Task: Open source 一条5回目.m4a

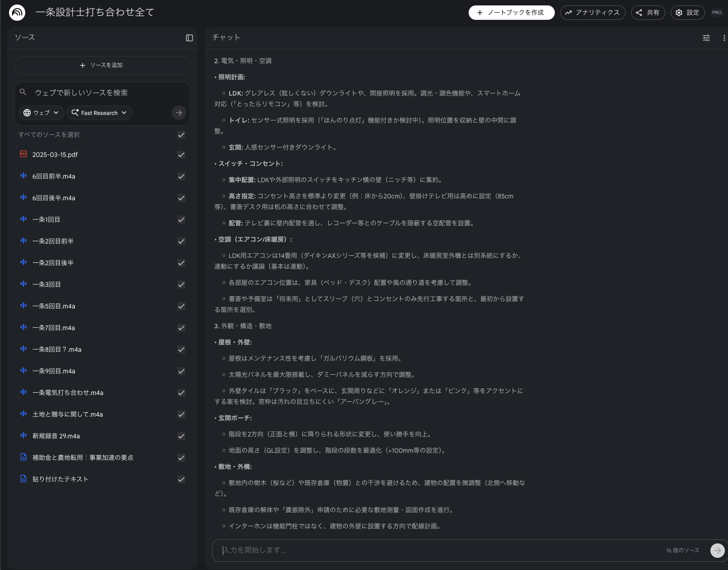Action: click(54, 306)
